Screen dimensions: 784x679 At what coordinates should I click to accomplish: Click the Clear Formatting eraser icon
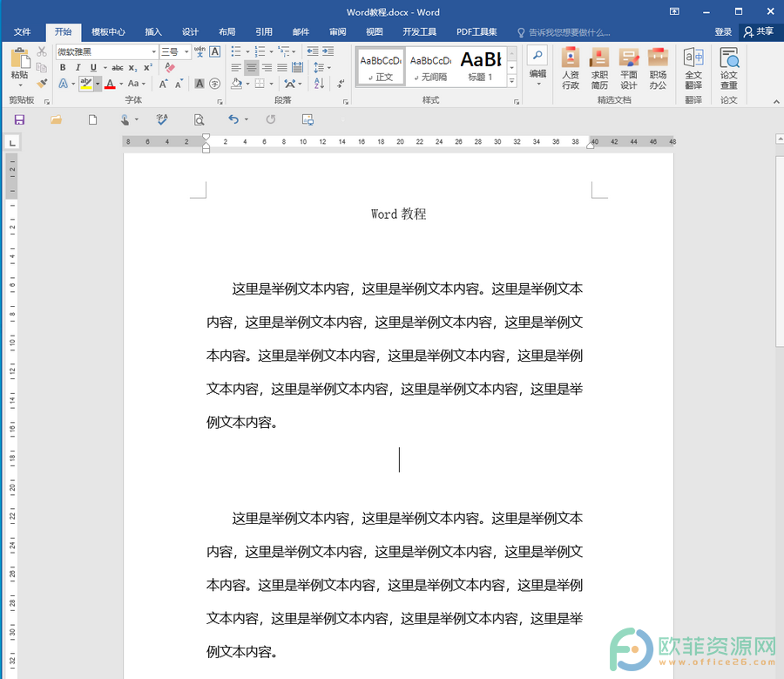170,67
